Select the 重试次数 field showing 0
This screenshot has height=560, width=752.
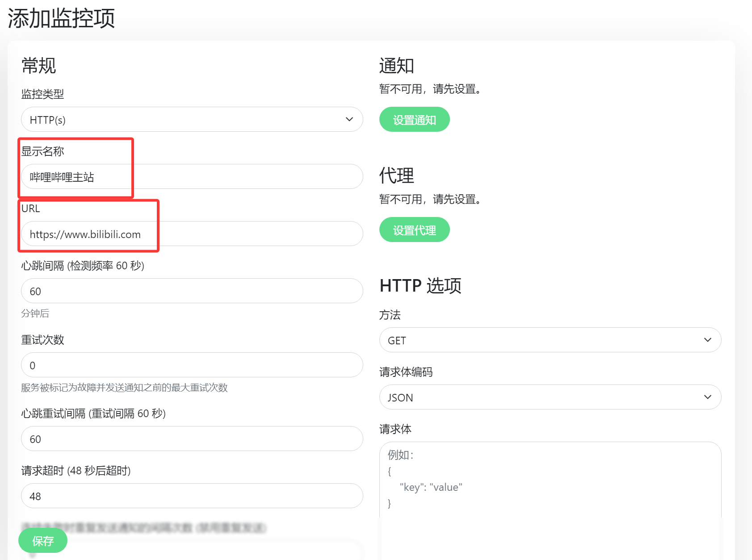pos(191,365)
